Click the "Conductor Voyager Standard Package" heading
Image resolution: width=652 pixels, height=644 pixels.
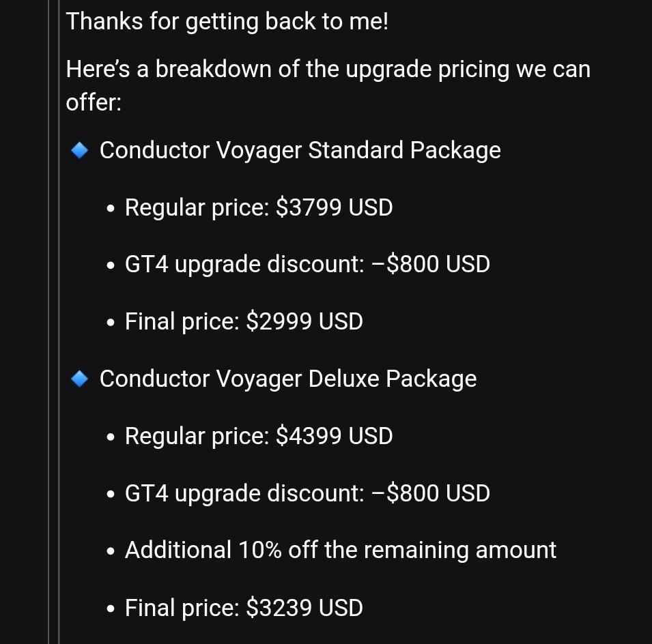coord(300,150)
